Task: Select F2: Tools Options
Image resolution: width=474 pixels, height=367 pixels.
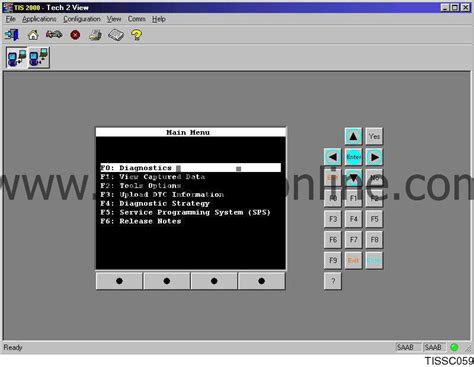Action: coord(141,186)
